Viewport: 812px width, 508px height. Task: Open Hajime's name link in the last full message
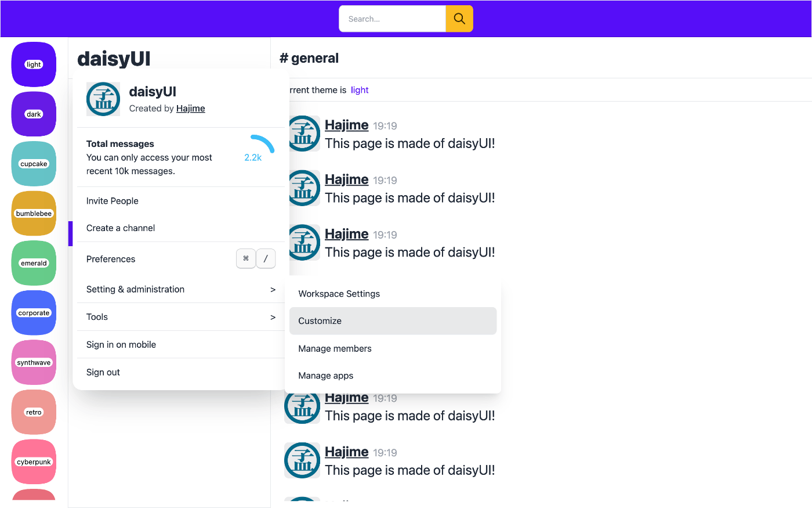pos(346,452)
